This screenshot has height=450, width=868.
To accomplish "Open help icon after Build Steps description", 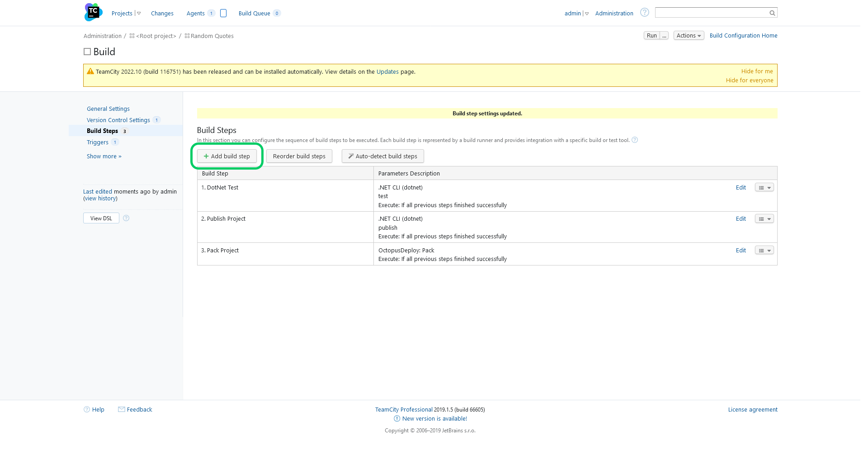I will 635,140.
